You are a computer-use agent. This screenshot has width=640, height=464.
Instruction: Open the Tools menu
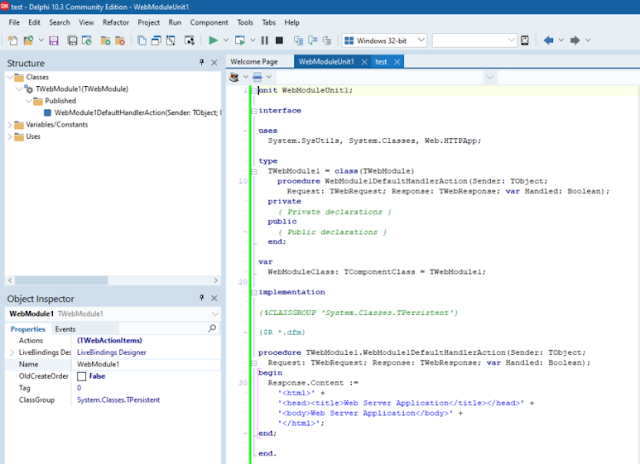[245, 22]
